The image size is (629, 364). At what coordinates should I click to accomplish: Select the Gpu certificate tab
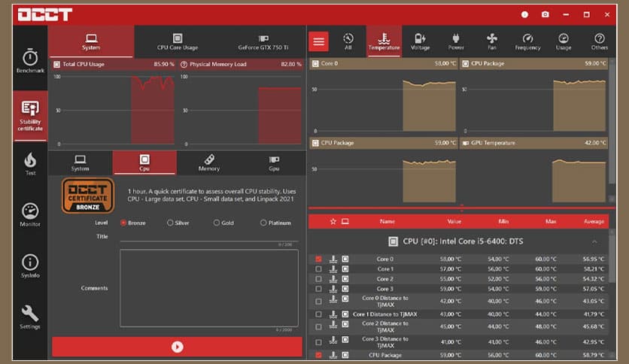tap(274, 163)
